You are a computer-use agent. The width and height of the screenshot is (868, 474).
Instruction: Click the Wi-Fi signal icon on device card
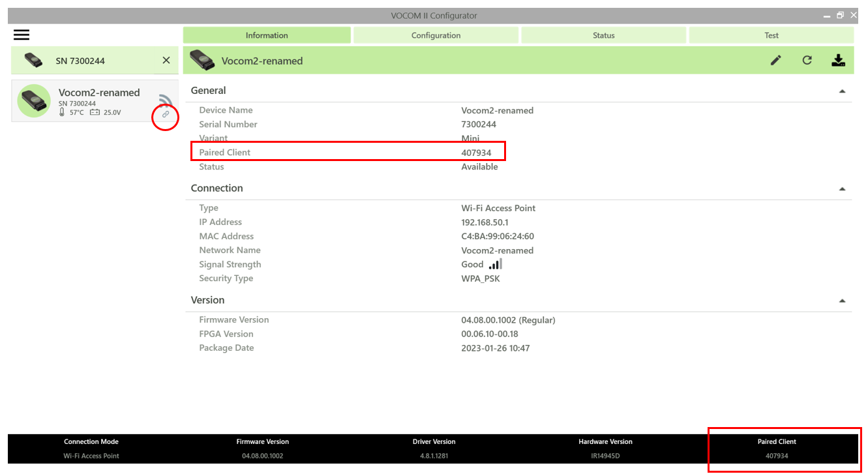pos(166,100)
